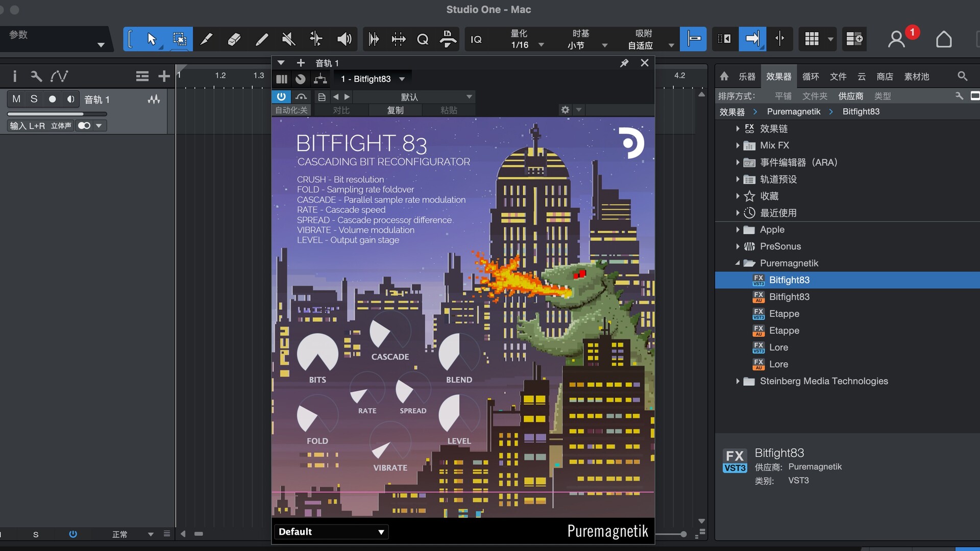Select the Range tool

click(x=179, y=39)
